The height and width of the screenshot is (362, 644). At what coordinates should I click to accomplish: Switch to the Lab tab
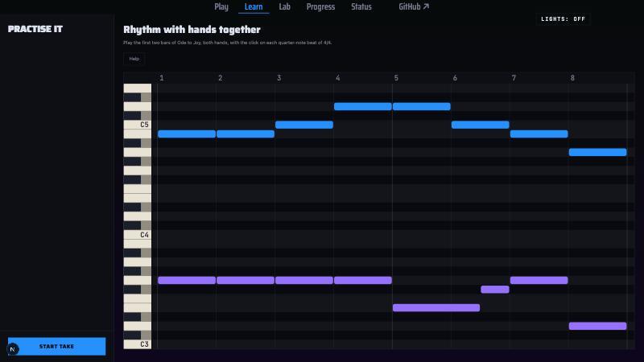tap(284, 6)
